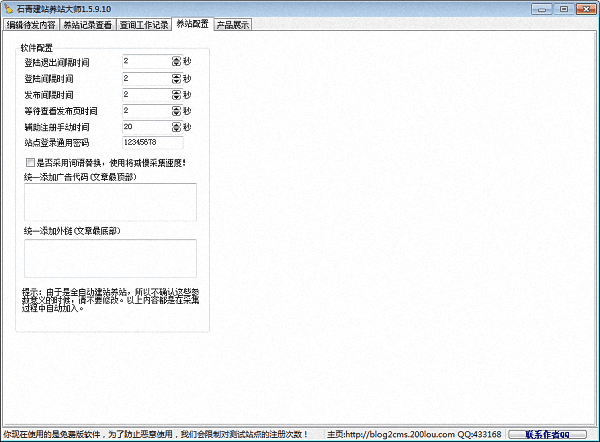Click the spinner arrows for 辅助注册手动时间
The height and width of the screenshot is (442, 600).
click(x=176, y=127)
